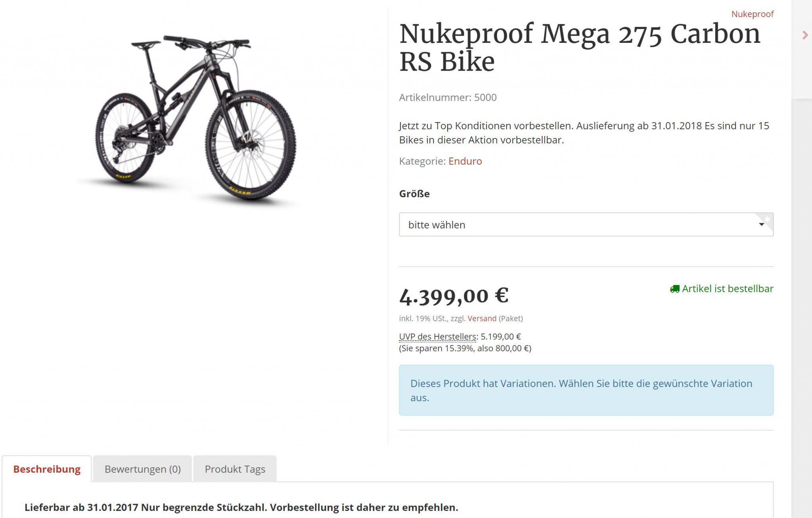
Task: Click the 'UVP des Herstellers' label
Action: (x=437, y=337)
